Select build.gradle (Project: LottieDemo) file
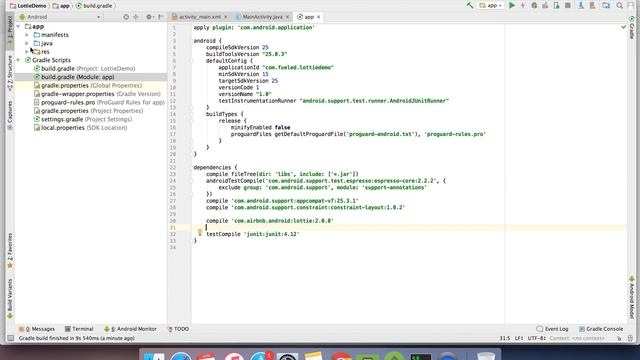 (x=84, y=69)
